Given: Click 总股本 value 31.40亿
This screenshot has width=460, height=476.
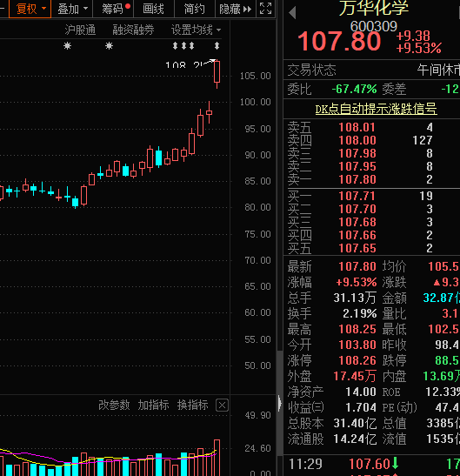Looking at the screenshot, I should (x=355, y=423).
